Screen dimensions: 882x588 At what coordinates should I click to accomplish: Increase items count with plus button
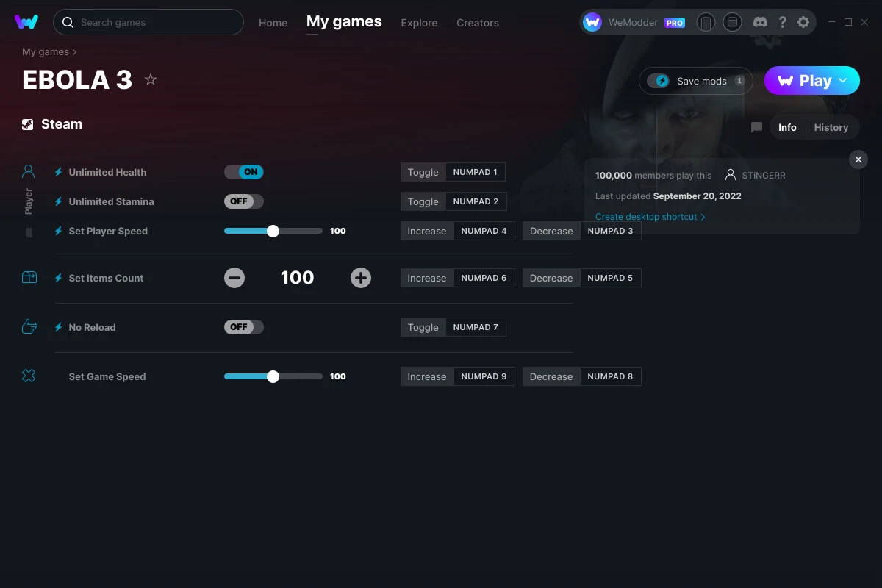pos(361,278)
